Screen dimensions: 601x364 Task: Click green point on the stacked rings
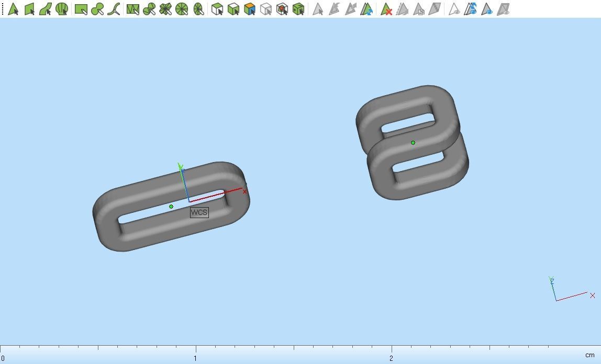tap(413, 143)
